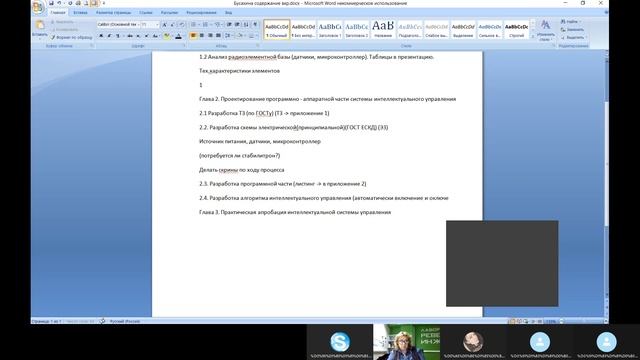Click the Clear Formatting icon
Screen dimensions: 640x360
tap(181, 25)
